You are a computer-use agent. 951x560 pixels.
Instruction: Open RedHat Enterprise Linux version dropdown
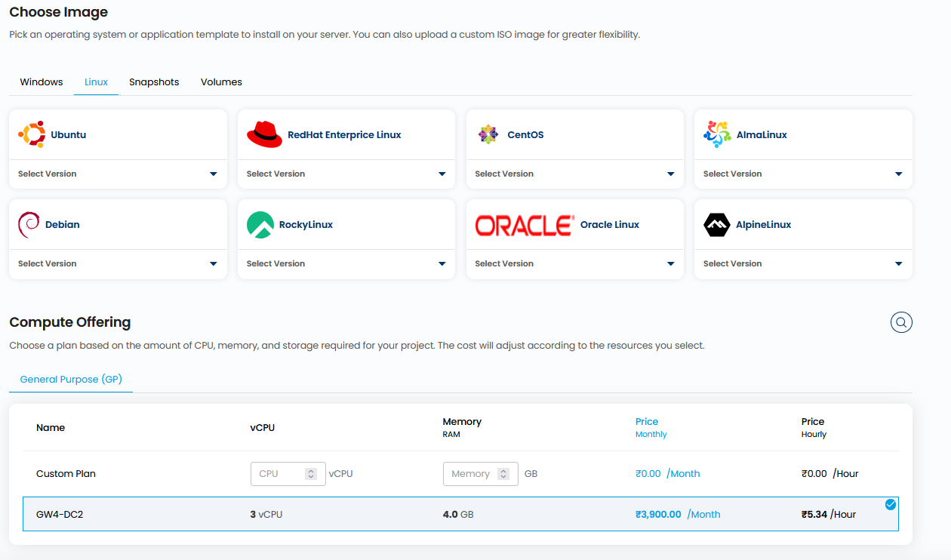346,174
